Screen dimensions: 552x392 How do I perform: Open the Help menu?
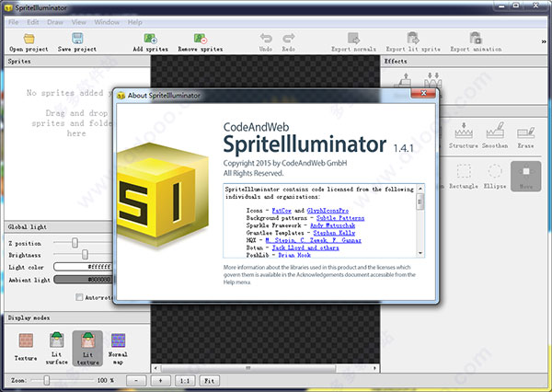point(135,22)
